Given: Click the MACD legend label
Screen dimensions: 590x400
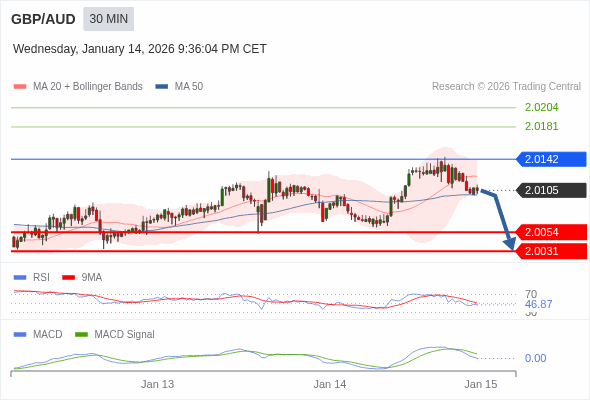Looking at the screenshot, I should point(48,335).
